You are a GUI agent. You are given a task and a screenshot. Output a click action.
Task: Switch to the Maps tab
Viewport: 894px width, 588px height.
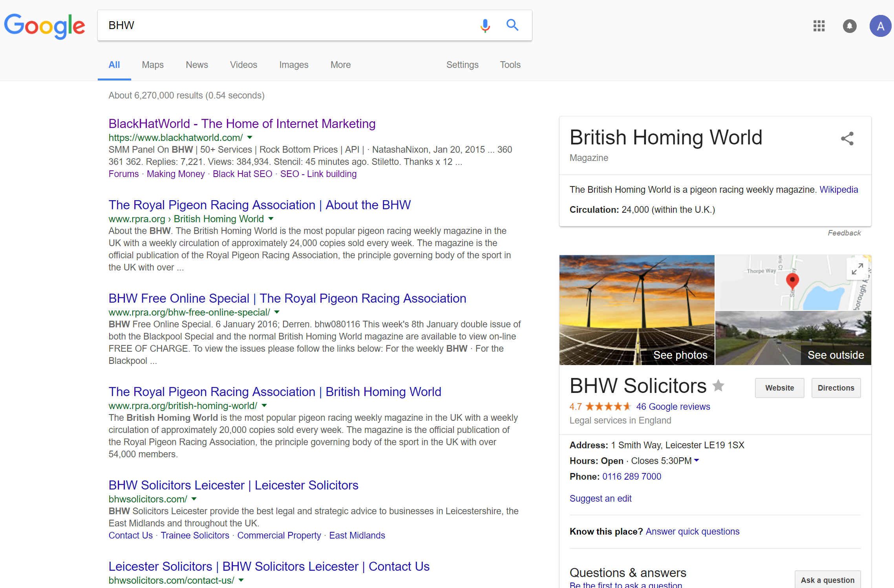(x=153, y=65)
